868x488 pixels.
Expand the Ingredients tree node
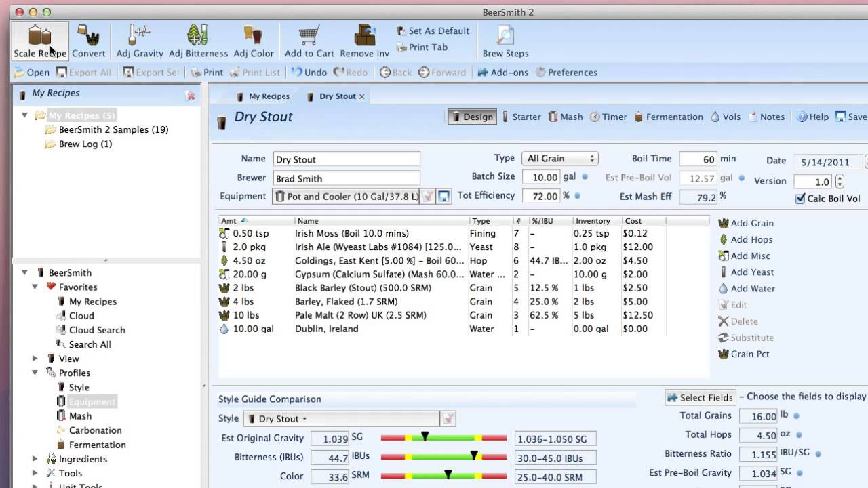coord(35,459)
